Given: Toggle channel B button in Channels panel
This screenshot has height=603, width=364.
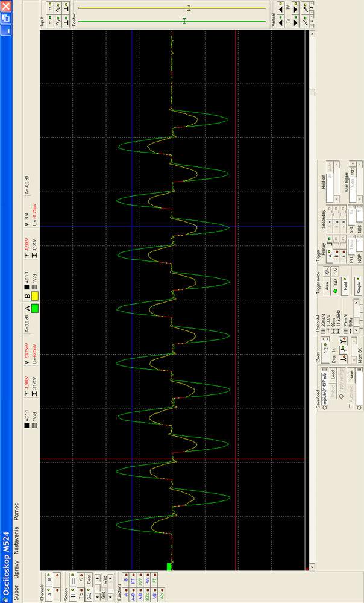Looking at the screenshot, I should click(49, 580).
